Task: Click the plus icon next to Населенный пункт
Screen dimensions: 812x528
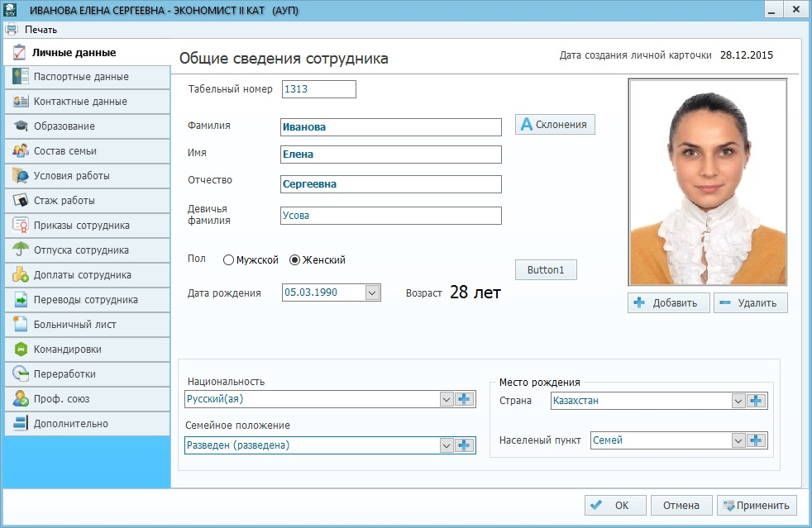Action: [x=757, y=440]
